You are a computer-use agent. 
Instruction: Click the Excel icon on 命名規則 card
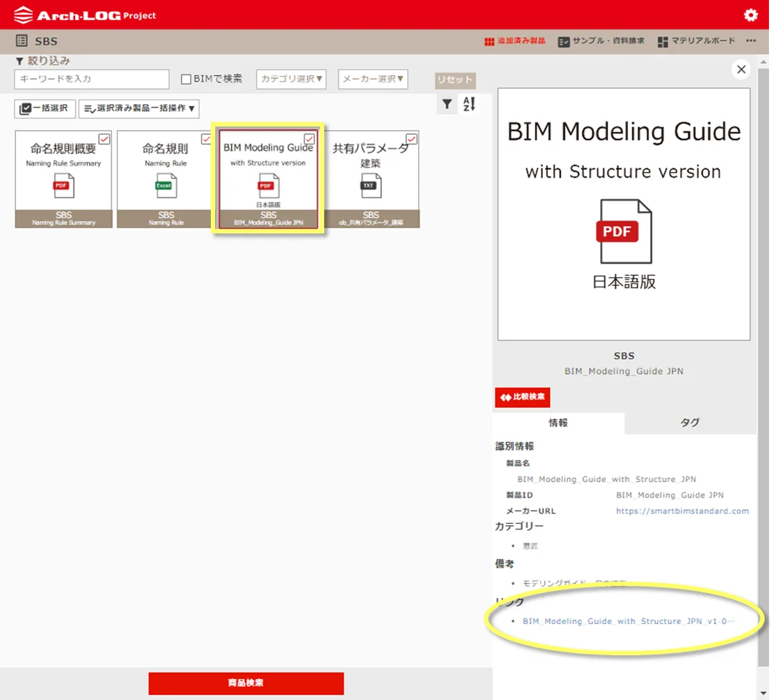(166, 186)
